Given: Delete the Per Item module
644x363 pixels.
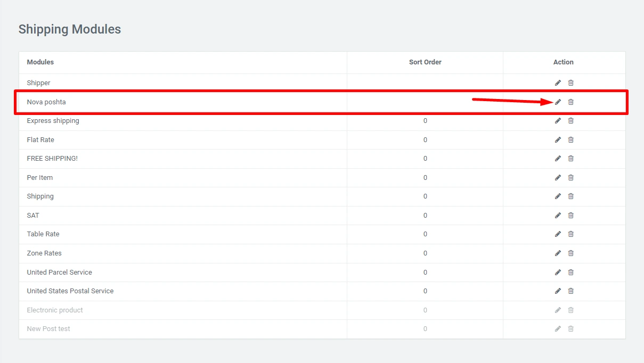Looking at the screenshot, I should point(570,177).
